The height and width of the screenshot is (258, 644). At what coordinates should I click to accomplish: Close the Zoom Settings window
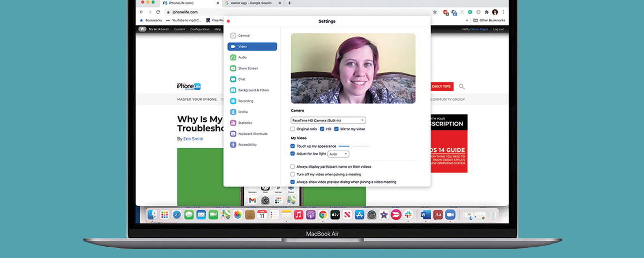coord(228,21)
